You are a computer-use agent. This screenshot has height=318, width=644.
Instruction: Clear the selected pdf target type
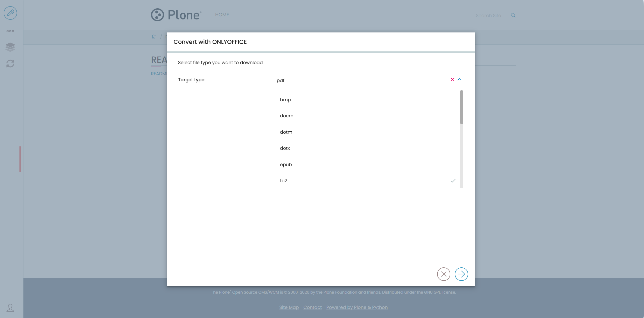pos(452,79)
